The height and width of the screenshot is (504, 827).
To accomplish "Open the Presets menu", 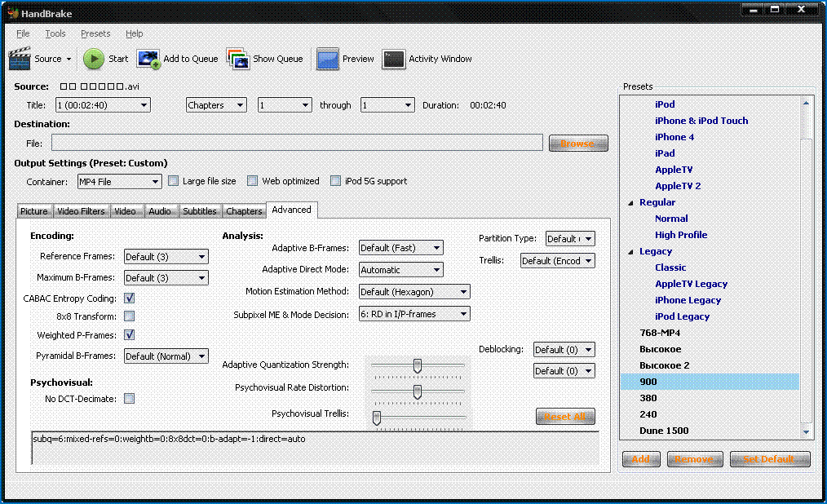I will [x=95, y=33].
